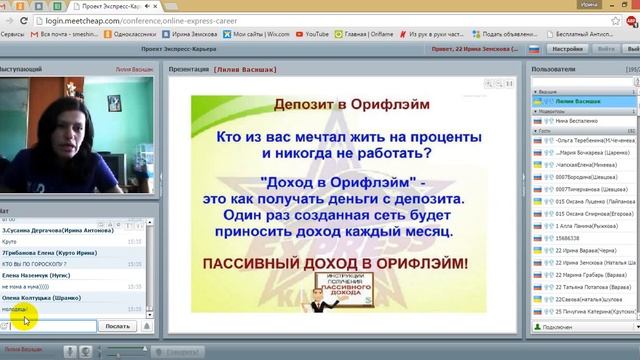This screenshot has width=640, height=360.
Task: Select user 22 Татьяна Потапова (Варава)
Action: pyautogui.click(x=584, y=287)
